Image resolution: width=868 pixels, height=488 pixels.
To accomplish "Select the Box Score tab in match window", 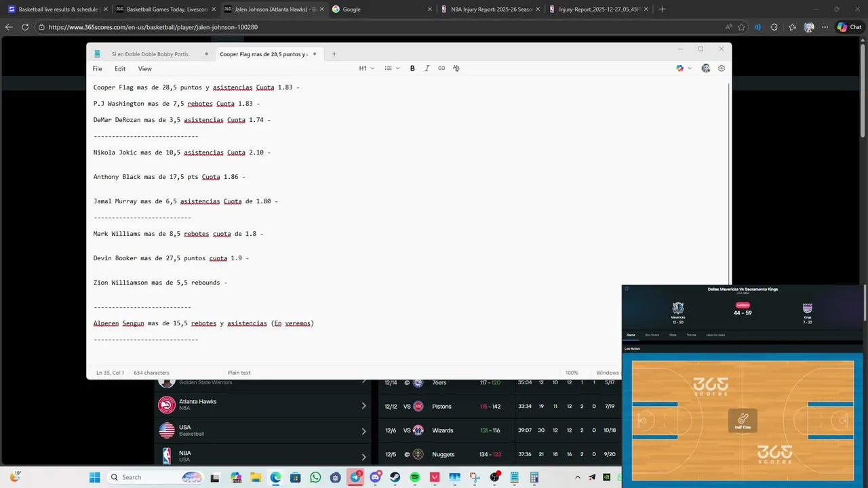I will pos(652,335).
